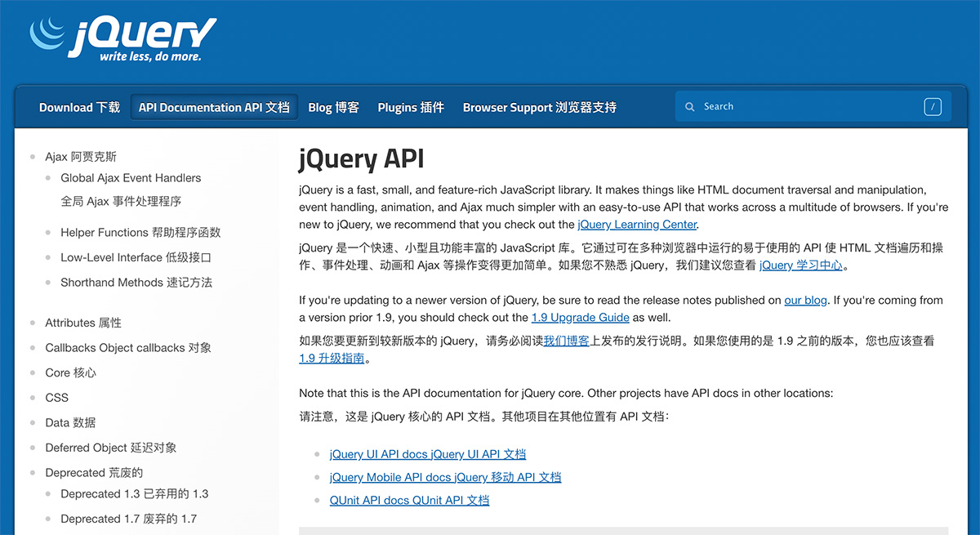Focus the Search input field
Screen dimensions: 980x535
point(813,107)
